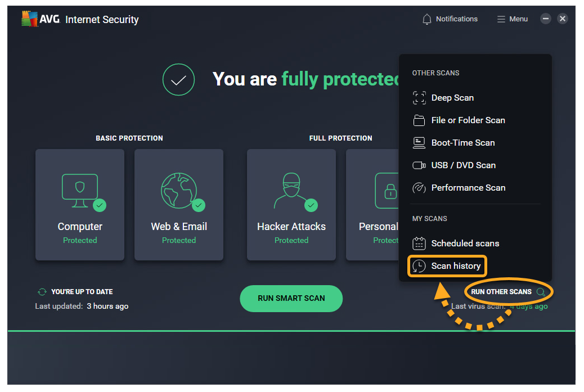Choose Boot-Time Scan menu entry
The width and height of the screenshot is (584, 392).
tap(462, 143)
